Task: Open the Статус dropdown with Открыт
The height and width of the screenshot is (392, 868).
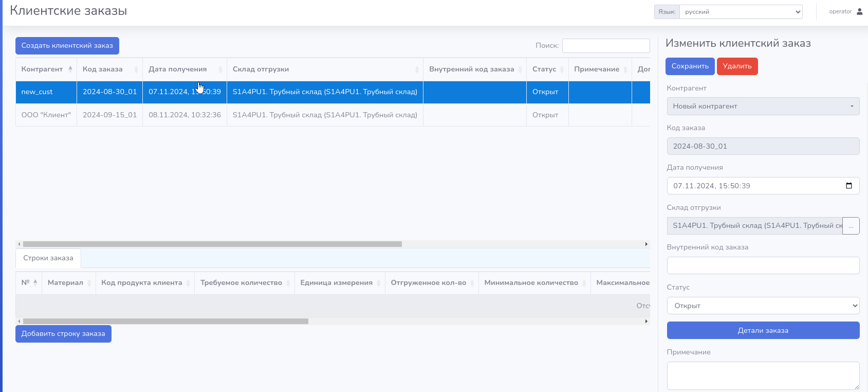Action: coord(763,306)
